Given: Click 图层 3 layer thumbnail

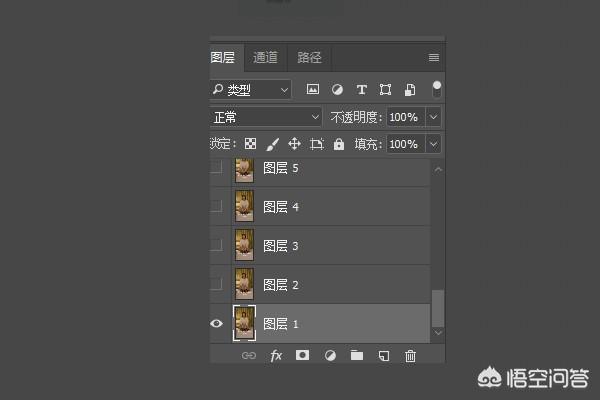Looking at the screenshot, I should pyautogui.click(x=244, y=245).
